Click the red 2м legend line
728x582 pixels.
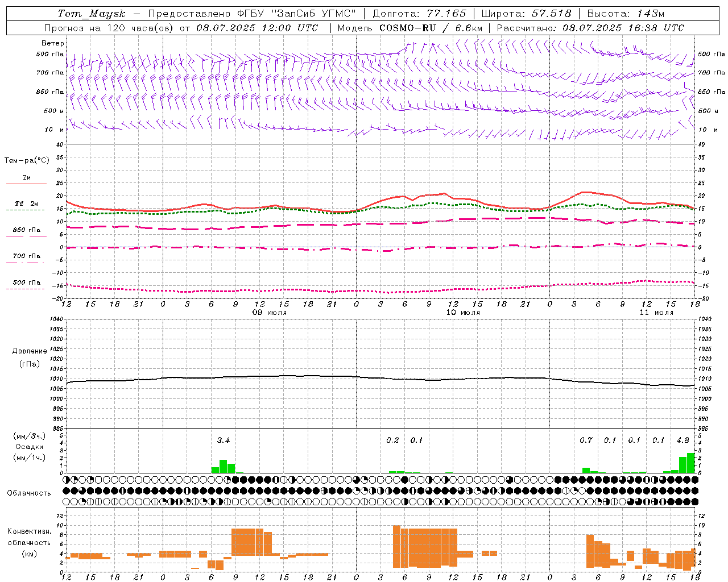(x=26, y=184)
